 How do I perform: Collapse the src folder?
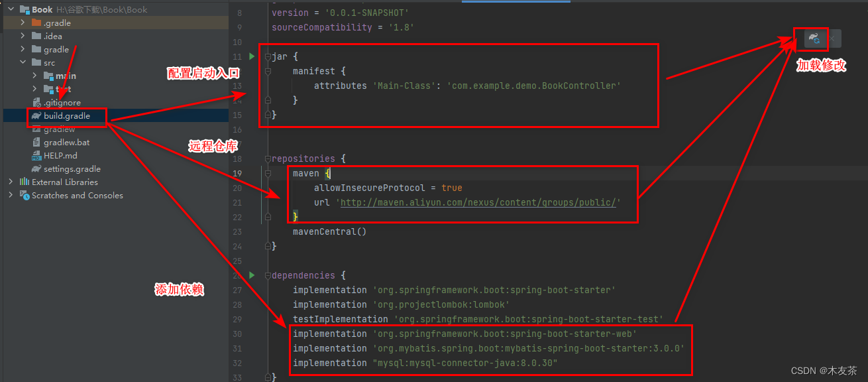click(23, 62)
